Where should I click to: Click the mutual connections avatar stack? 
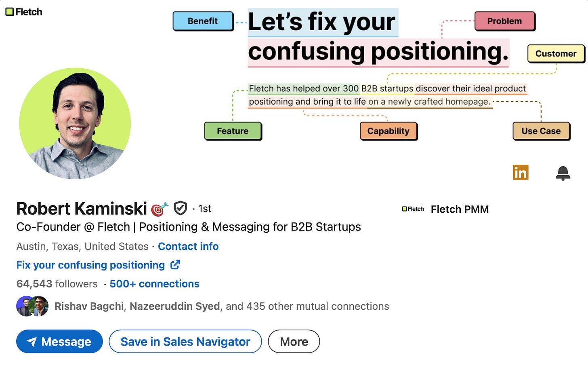32,306
